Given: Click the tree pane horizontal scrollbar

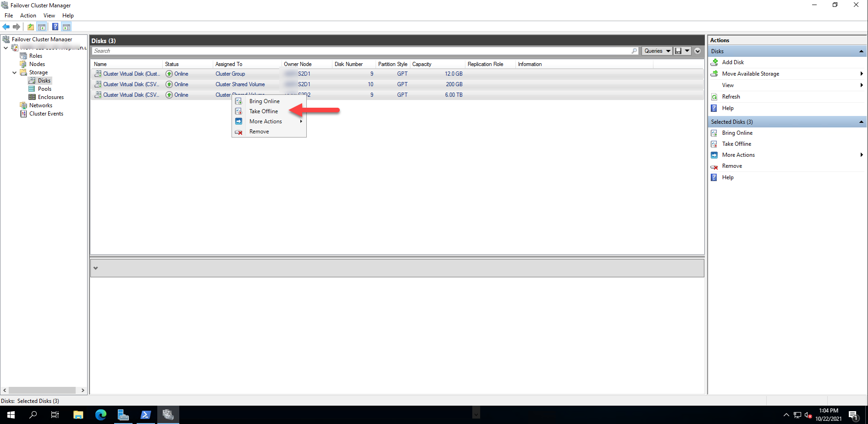Looking at the screenshot, I should 42,390.
